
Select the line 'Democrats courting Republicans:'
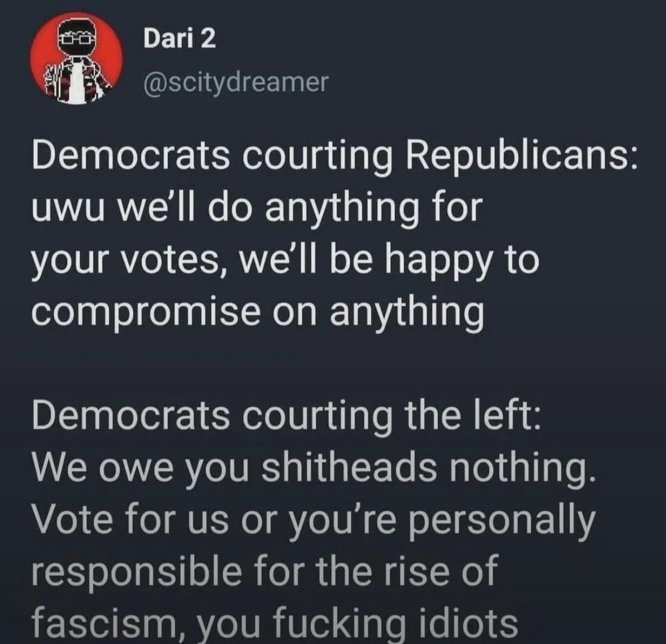point(335,158)
